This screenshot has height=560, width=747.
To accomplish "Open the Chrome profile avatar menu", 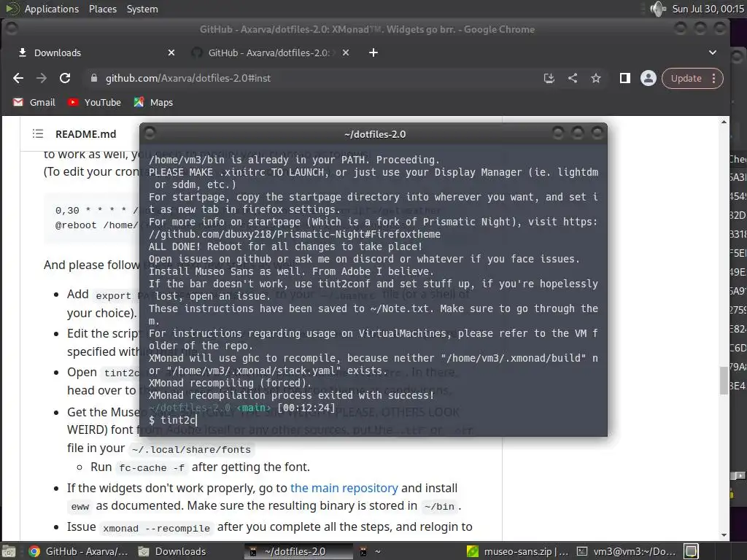I will tap(648, 78).
